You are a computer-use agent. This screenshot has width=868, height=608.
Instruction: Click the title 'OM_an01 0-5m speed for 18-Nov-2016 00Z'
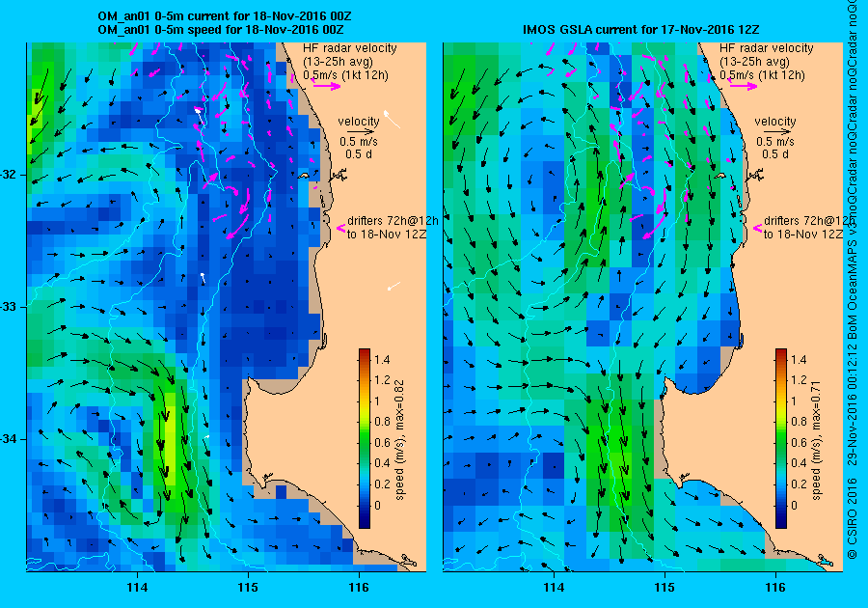pyautogui.click(x=220, y=29)
